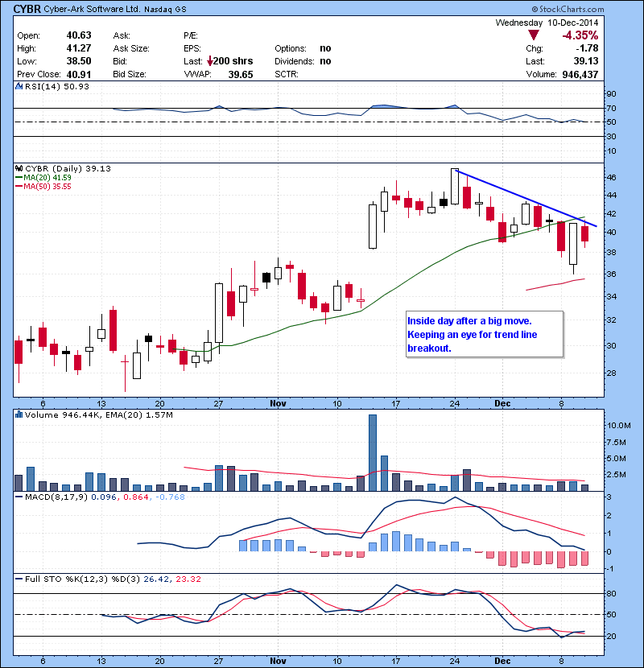The height and width of the screenshot is (668, 644).
Task: Click the Nov label on price chart axis
Action: 278,403
